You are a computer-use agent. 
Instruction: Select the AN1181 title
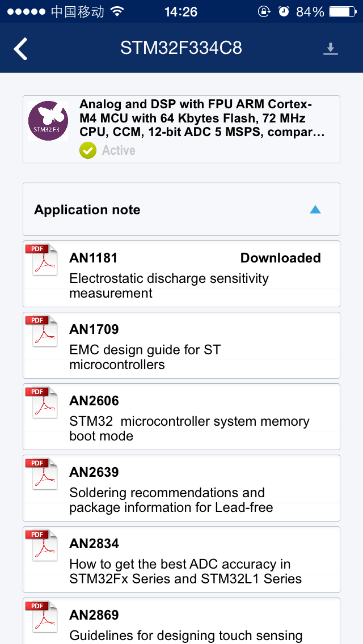coord(94,258)
